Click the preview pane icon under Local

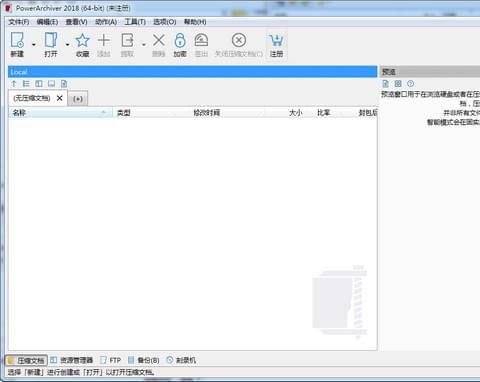pos(51,84)
